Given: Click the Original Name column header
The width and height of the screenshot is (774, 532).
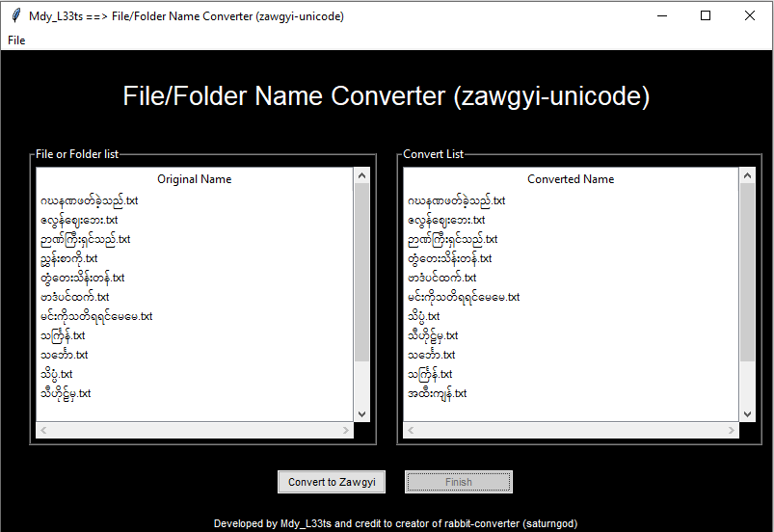Looking at the screenshot, I should [x=195, y=179].
